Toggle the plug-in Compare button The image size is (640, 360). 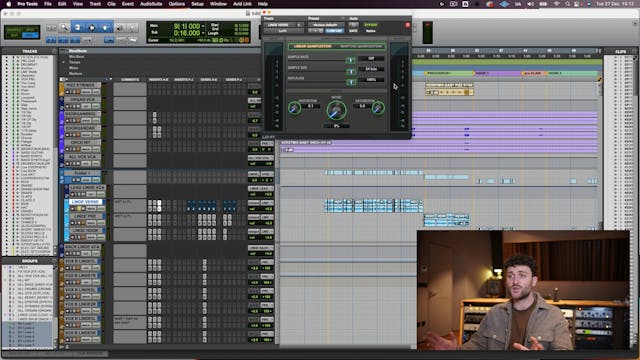click(334, 31)
